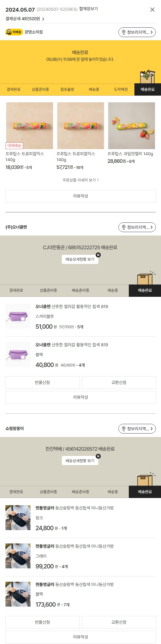
Task: Select 점포출발 step in 광명소하점 progress
Action: 67,89
